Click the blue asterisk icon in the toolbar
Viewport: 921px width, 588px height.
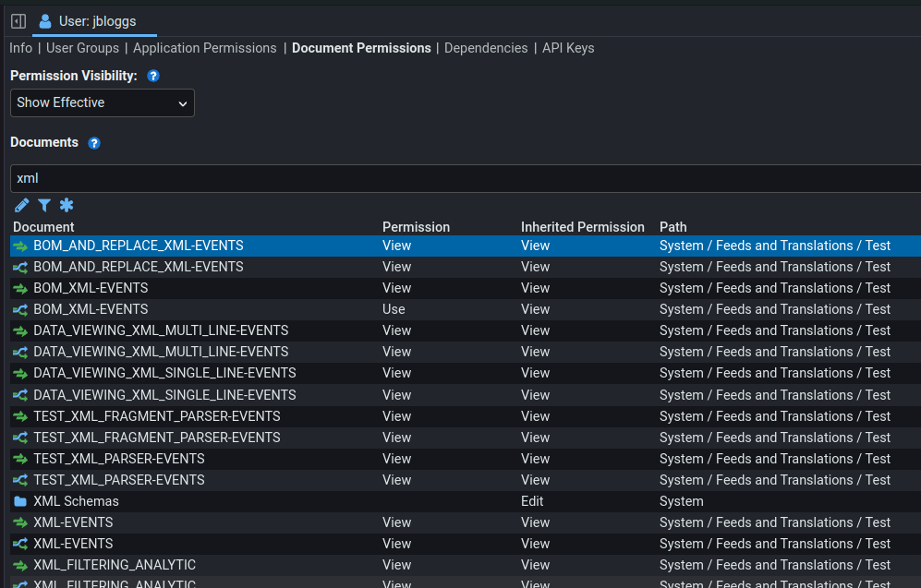point(67,205)
